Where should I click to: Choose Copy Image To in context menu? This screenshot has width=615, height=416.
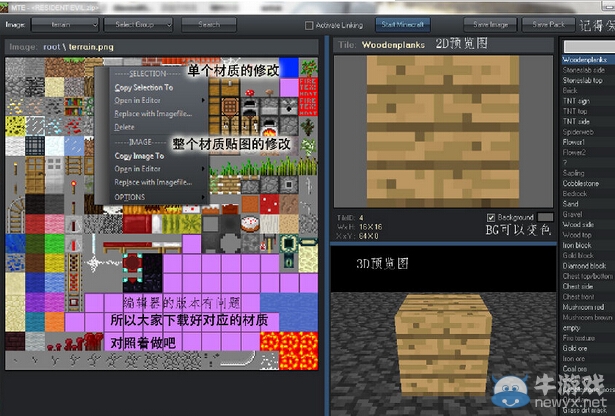coord(139,156)
